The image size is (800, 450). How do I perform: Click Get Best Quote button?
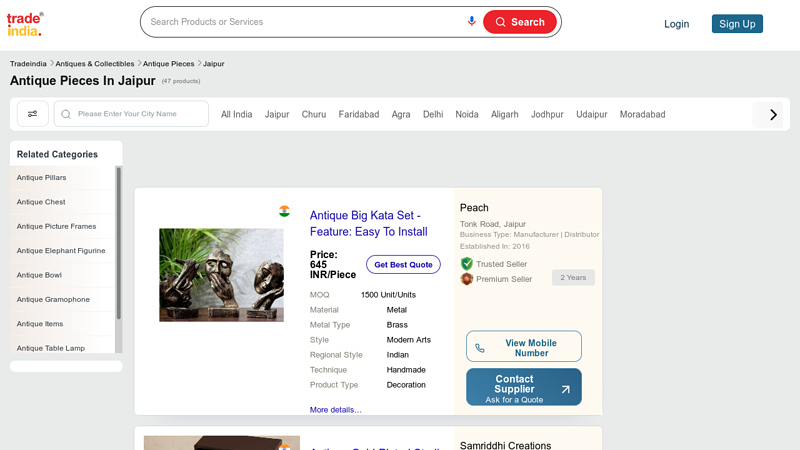403,265
